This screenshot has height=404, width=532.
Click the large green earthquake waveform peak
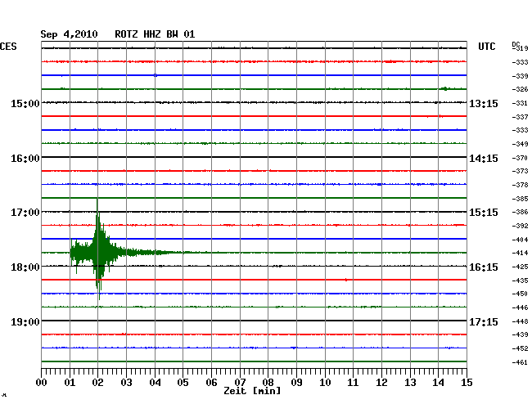(x=98, y=250)
